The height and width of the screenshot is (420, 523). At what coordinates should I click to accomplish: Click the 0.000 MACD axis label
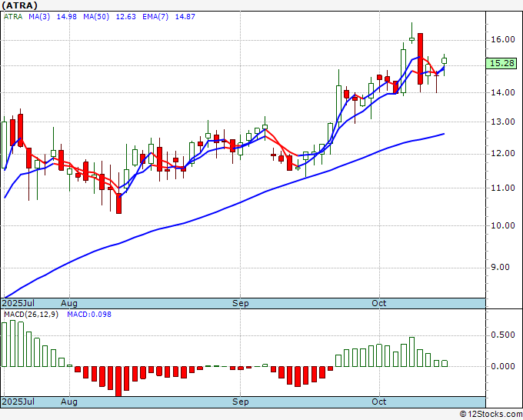[x=503, y=366]
